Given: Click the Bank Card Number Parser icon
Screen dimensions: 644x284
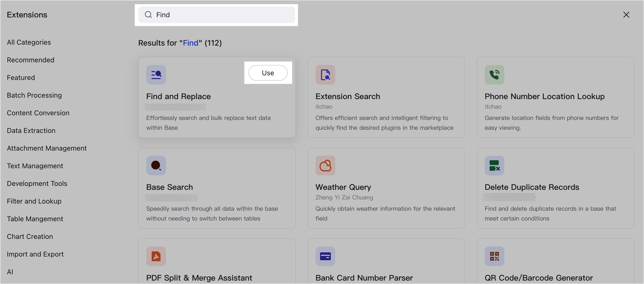Looking at the screenshot, I should point(325,256).
